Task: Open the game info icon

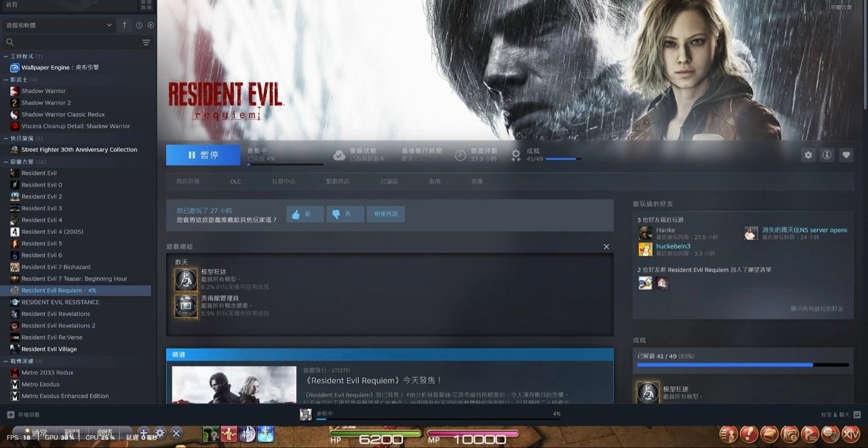Action: coord(827,155)
